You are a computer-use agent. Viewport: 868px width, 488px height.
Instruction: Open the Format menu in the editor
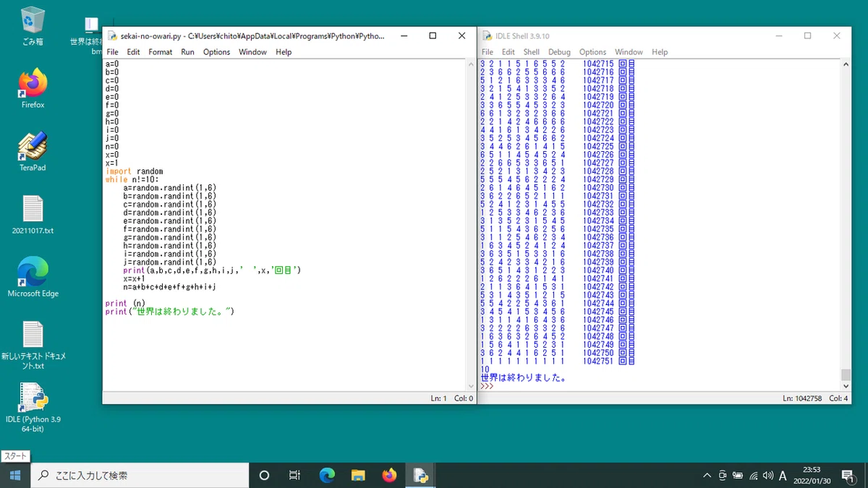click(x=161, y=52)
